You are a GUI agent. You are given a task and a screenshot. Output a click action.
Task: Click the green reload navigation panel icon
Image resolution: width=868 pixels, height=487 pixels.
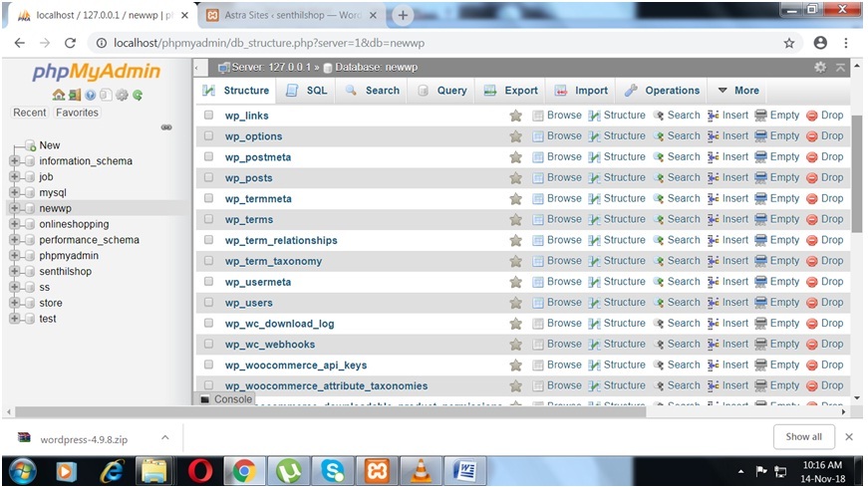tap(138, 95)
